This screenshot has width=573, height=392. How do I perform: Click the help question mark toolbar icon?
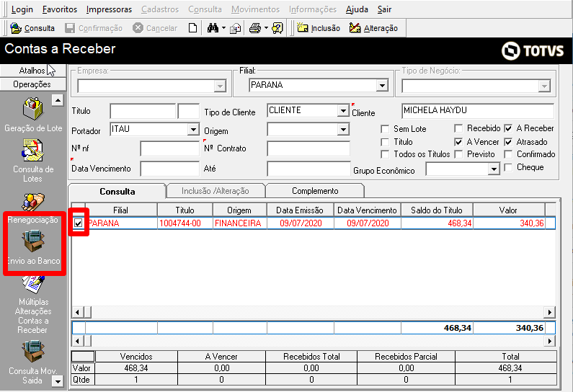(277, 28)
